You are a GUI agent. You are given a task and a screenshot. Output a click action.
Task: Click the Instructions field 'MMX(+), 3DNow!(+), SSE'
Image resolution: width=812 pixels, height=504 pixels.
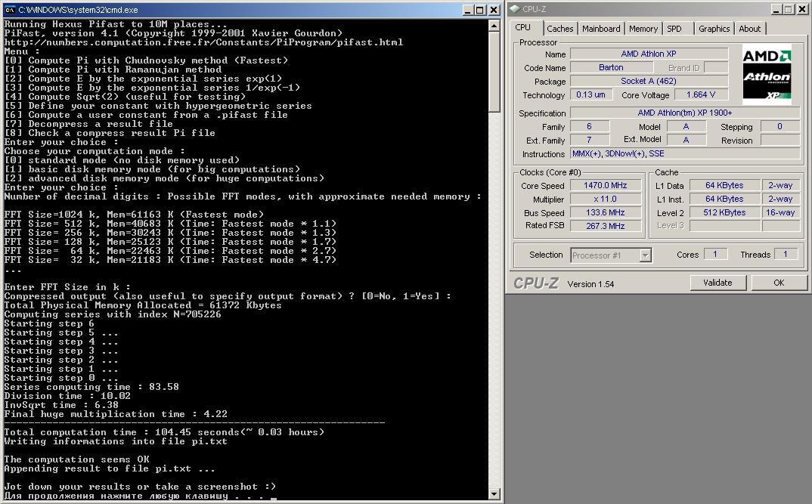coord(685,153)
